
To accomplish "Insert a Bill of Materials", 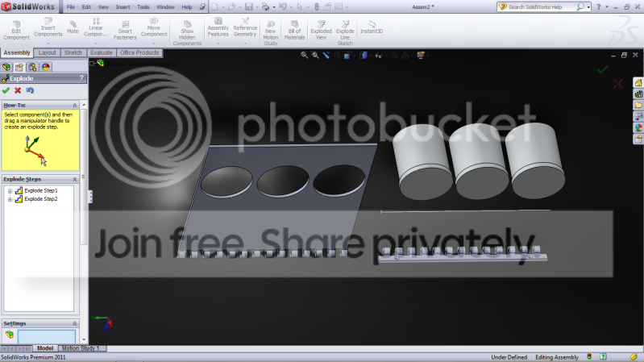I will (294, 30).
